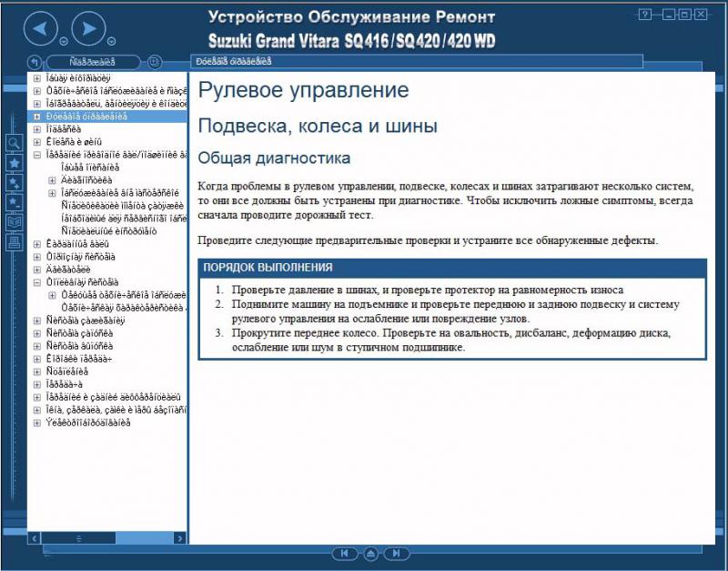
Task: Open 'Ñïåöèôèêàöèè ìîìåíòà çàòÿæêè' in the tree
Action: [124, 206]
